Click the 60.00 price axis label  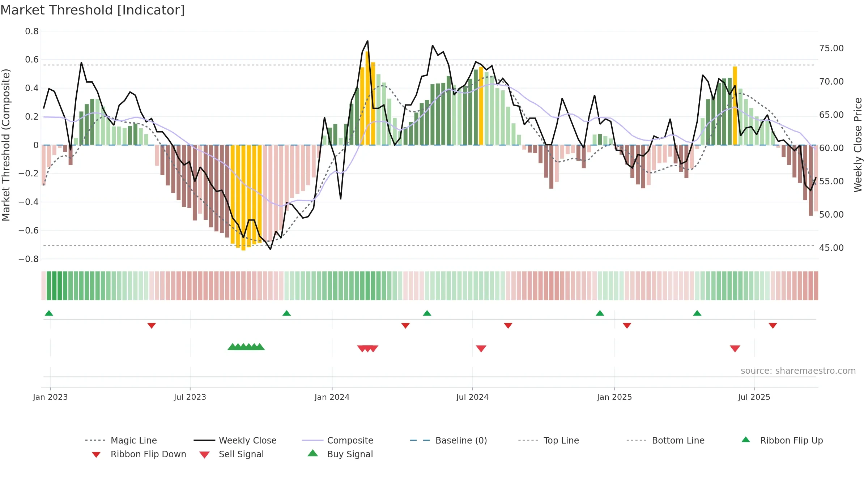tap(831, 148)
